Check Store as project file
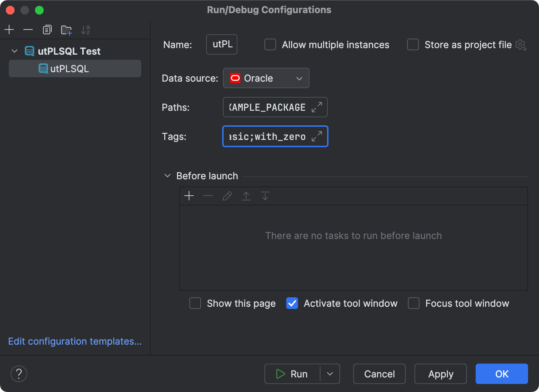539x392 pixels. (413, 44)
